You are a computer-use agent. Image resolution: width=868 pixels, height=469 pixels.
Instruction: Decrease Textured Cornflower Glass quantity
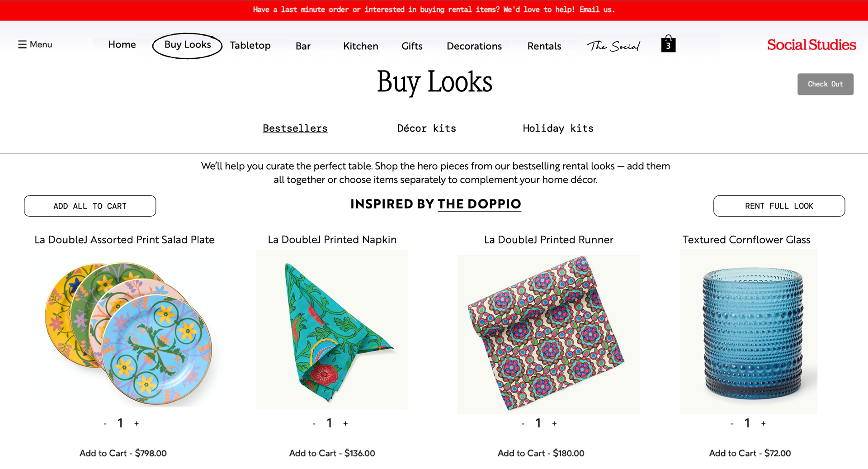click(732, 424)
